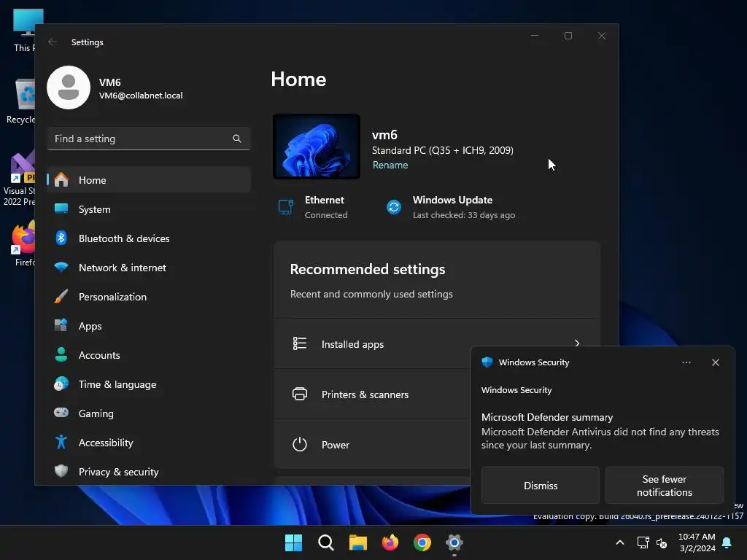Click the Personalization paintbrush icon
The width and height of the screenshot is (747, 560).
(61, 296)
